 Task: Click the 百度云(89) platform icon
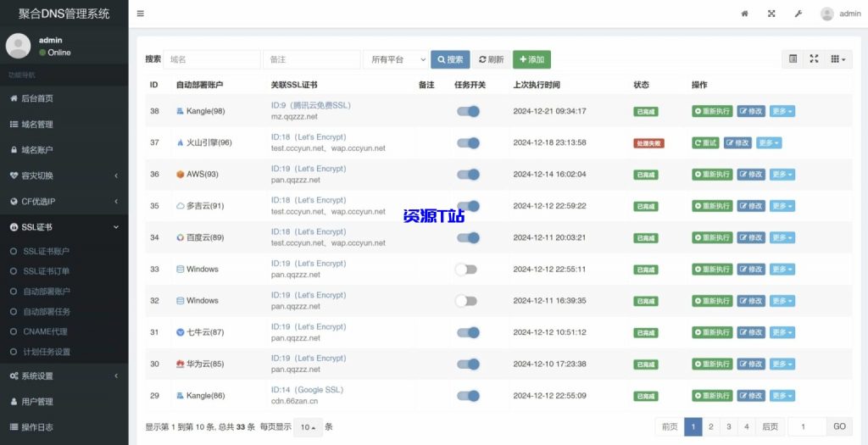[x=180, y=237]
